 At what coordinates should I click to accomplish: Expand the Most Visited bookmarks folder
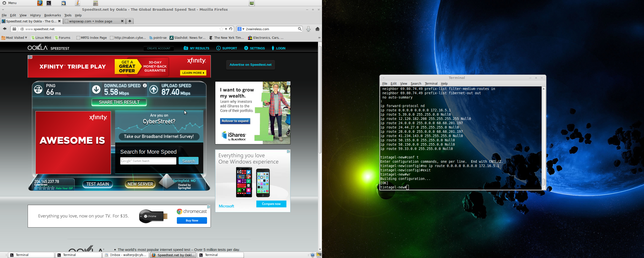click(x=14, y=38)
